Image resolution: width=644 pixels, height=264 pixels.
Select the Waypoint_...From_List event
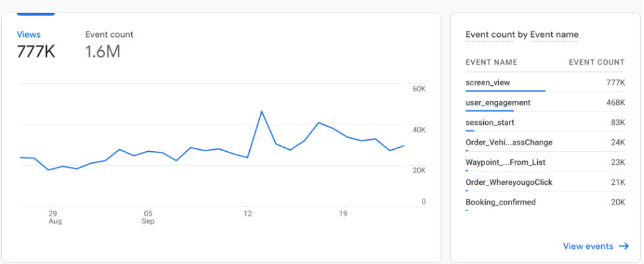[x=505, y=162]
